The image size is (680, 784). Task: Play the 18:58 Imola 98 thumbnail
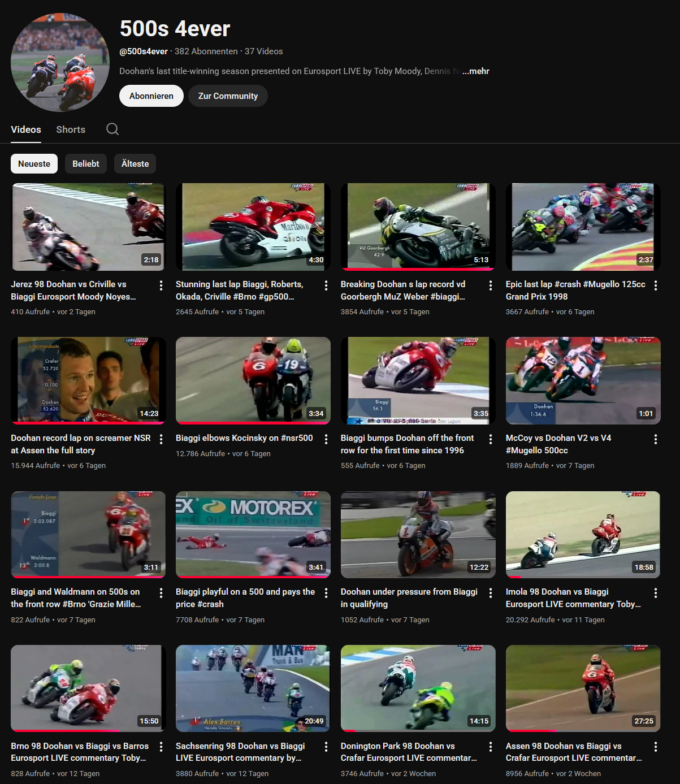point(583,535)
